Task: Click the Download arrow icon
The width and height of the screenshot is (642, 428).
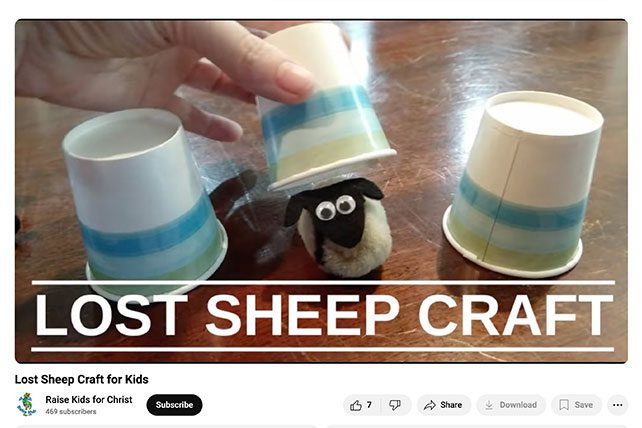Action: click(x=488, y=405)
